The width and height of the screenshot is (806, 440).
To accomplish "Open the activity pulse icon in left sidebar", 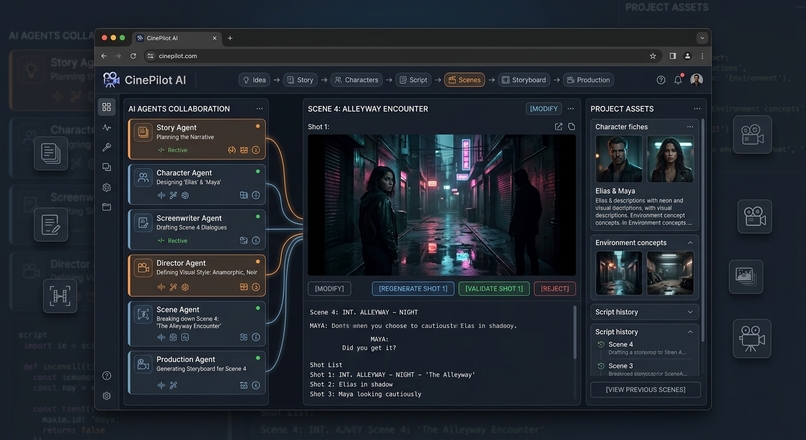I will (x=107, y=127).
